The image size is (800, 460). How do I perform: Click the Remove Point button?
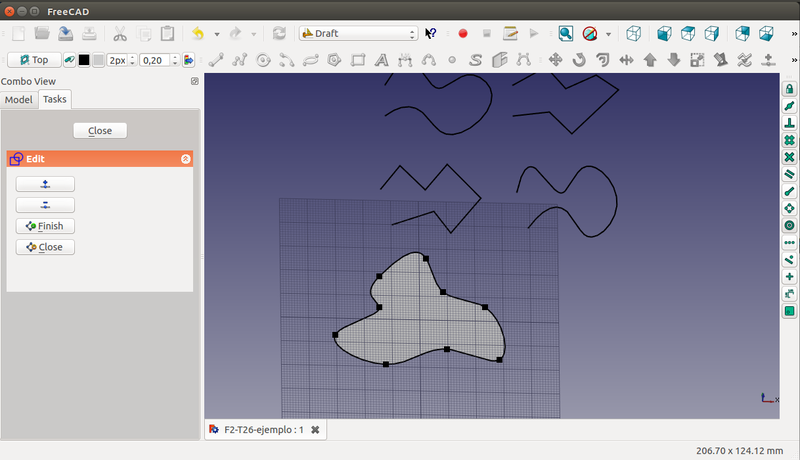click(45, 205)
